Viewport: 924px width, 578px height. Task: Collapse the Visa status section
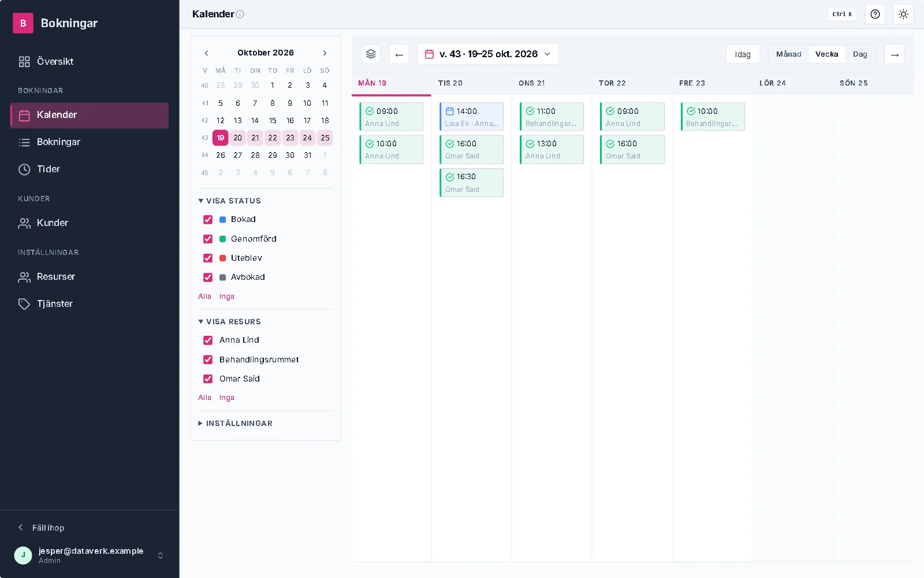230,201
